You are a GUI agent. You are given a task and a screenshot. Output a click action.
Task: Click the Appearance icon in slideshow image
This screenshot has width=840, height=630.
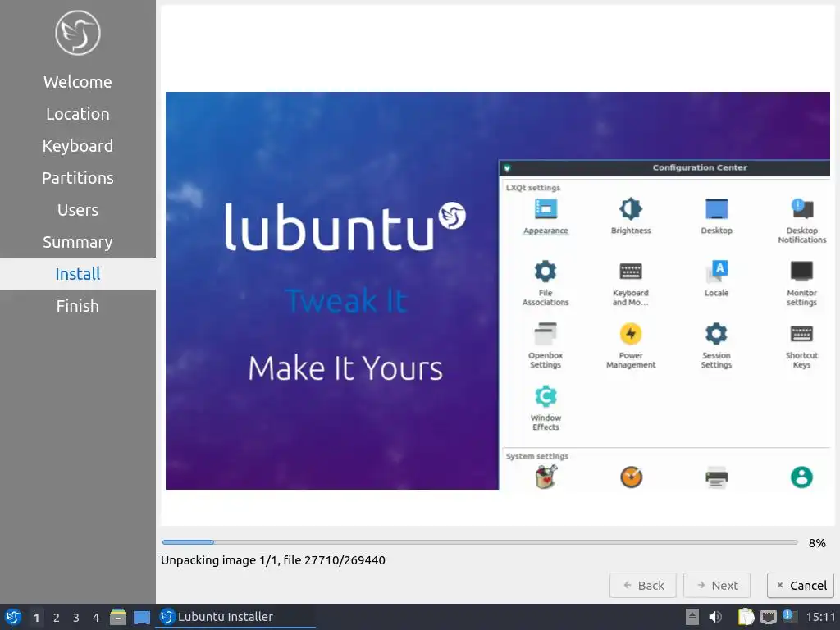pos(546,208)
